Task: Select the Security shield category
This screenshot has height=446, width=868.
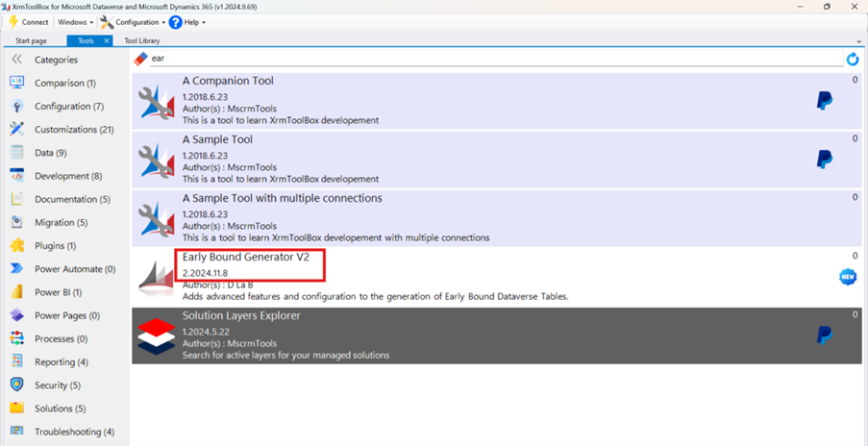Action: 16,385
